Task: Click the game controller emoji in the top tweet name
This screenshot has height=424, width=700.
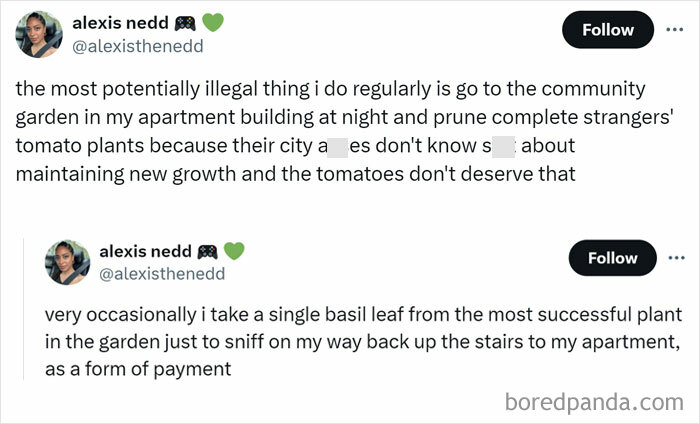Action: tap(184, 20)
